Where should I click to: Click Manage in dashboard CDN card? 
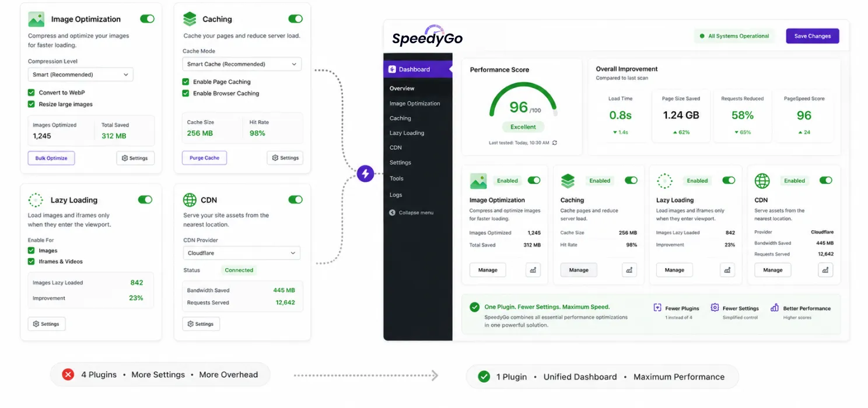pyautogui.click(x=773, y=270)
